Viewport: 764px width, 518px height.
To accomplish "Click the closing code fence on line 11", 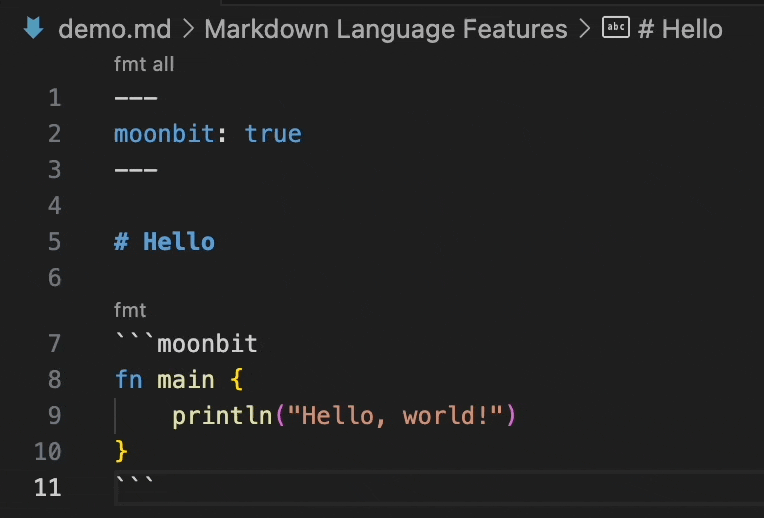I will pos(134,482).
